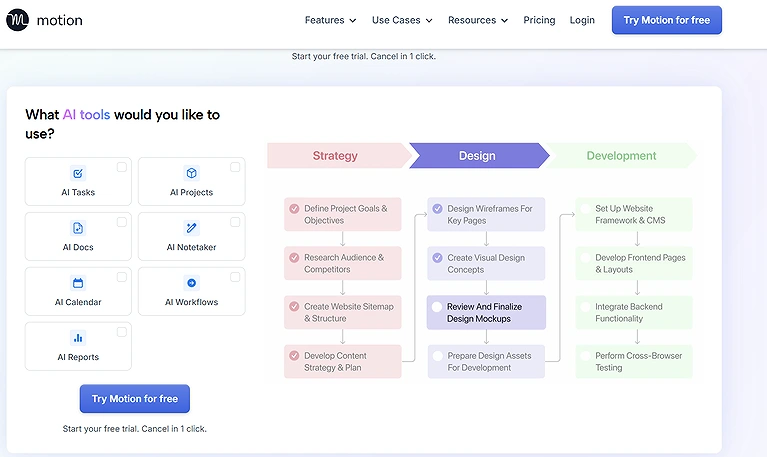Toggle circle on Perform Cross-Browser Testing
The image size is (767, 457).
coord(585,356)
